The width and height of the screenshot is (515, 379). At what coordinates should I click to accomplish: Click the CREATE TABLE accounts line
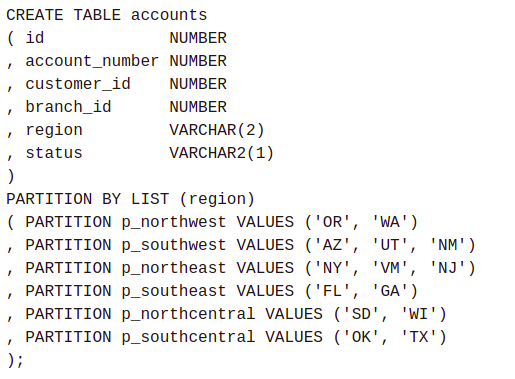107,15
